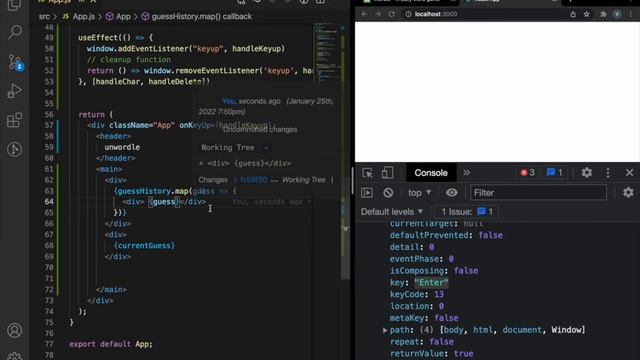Click the 1 Issue link
This screenshot has width=640, height=360.
[x=467, y=212]
